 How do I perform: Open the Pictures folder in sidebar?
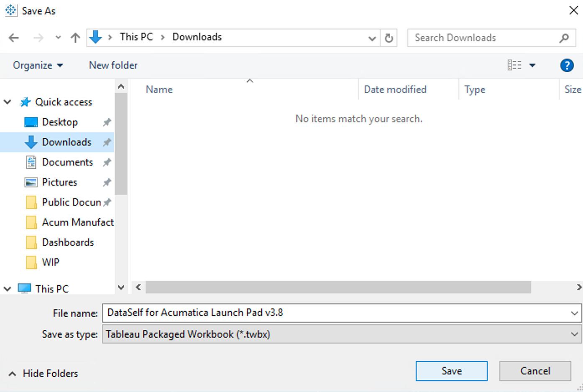click(x=59, y=182)
